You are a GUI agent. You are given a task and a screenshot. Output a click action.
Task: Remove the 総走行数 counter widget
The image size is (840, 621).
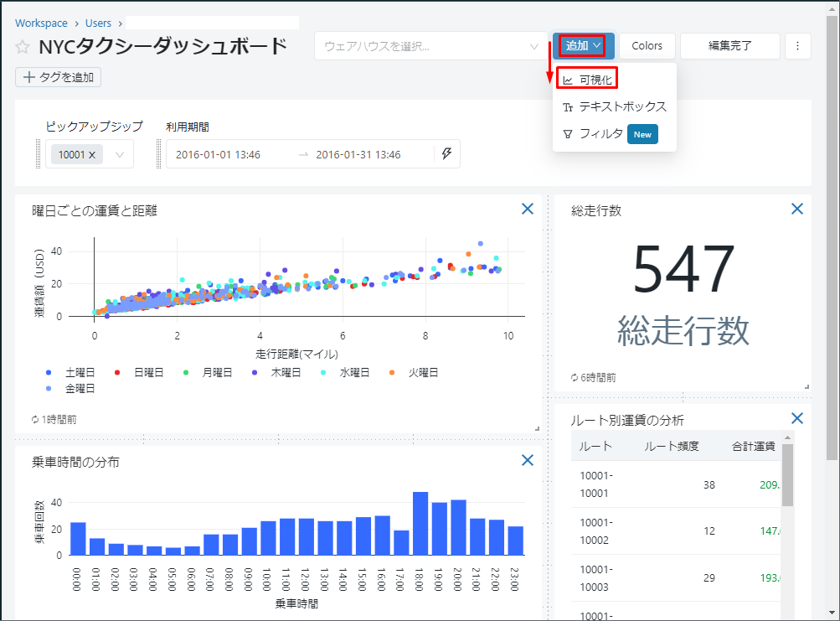point(797,210)
